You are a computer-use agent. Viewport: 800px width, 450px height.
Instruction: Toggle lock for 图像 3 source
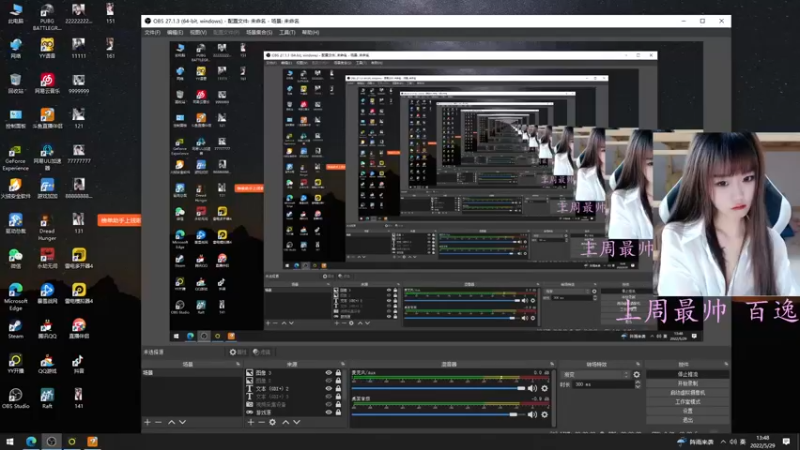coord(338,373)
